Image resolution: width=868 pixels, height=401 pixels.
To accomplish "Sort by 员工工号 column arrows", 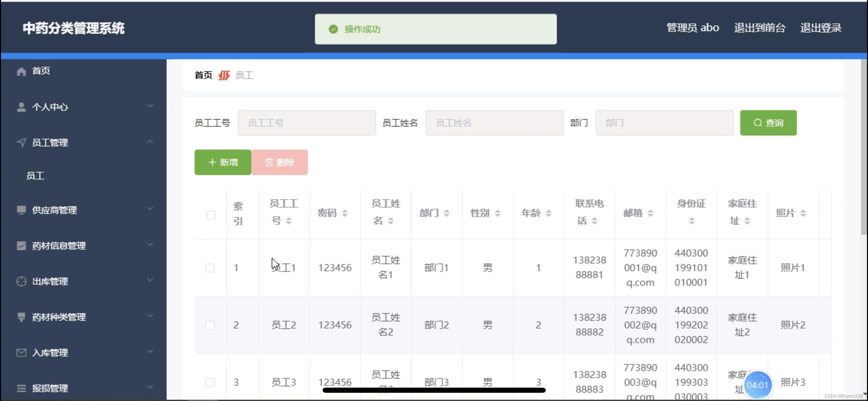I will (x=289, y=221).
